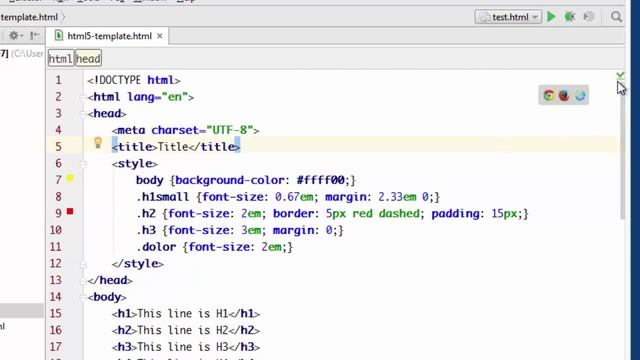Collapse the html tag fold on line 2
This screenshot has height=360, width=640.
pyautogui.click(x=84, y=97)
